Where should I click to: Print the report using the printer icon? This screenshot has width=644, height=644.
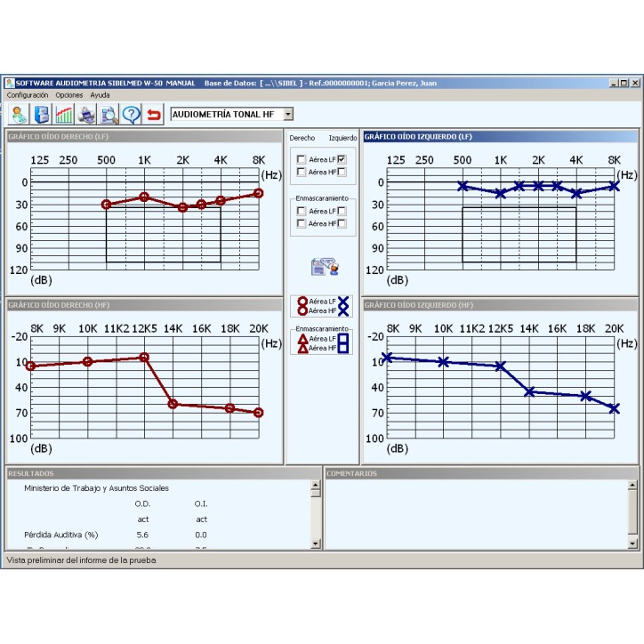86,115
